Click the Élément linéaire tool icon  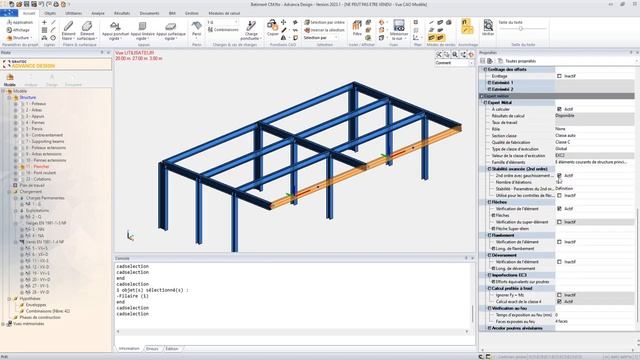(68, 26)
